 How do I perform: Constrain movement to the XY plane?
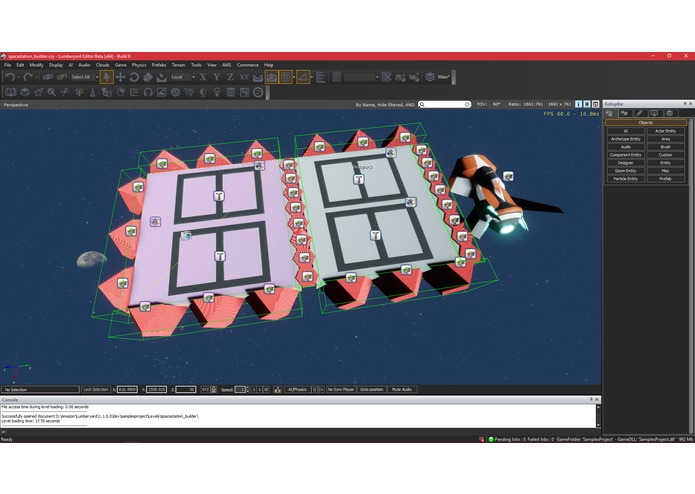coord(244,77)
